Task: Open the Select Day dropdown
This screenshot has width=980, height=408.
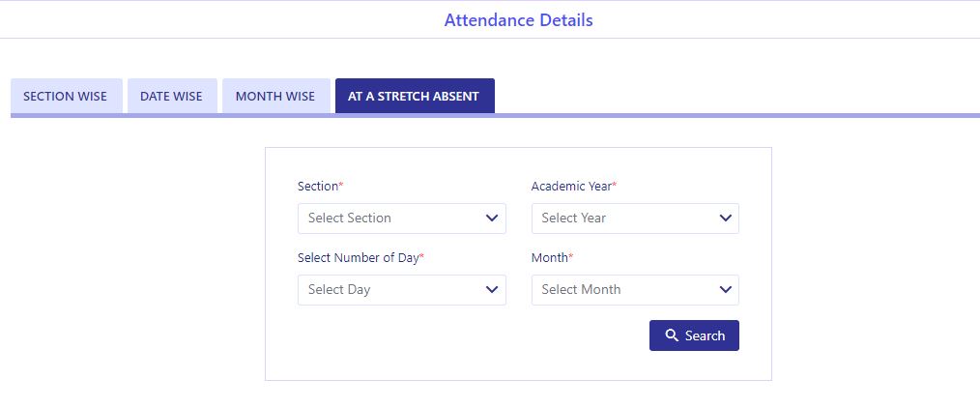Action: [402, 290]
